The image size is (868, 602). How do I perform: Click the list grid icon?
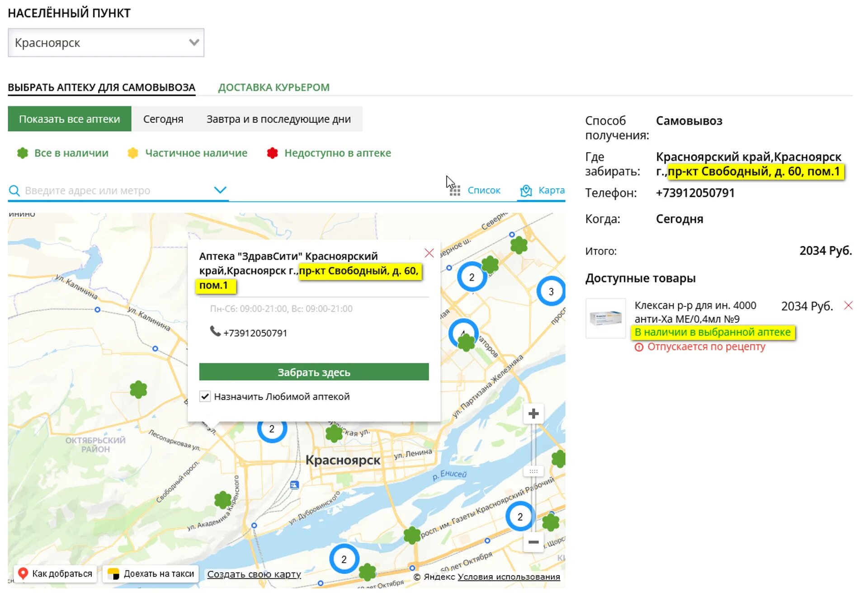(455, 191)
